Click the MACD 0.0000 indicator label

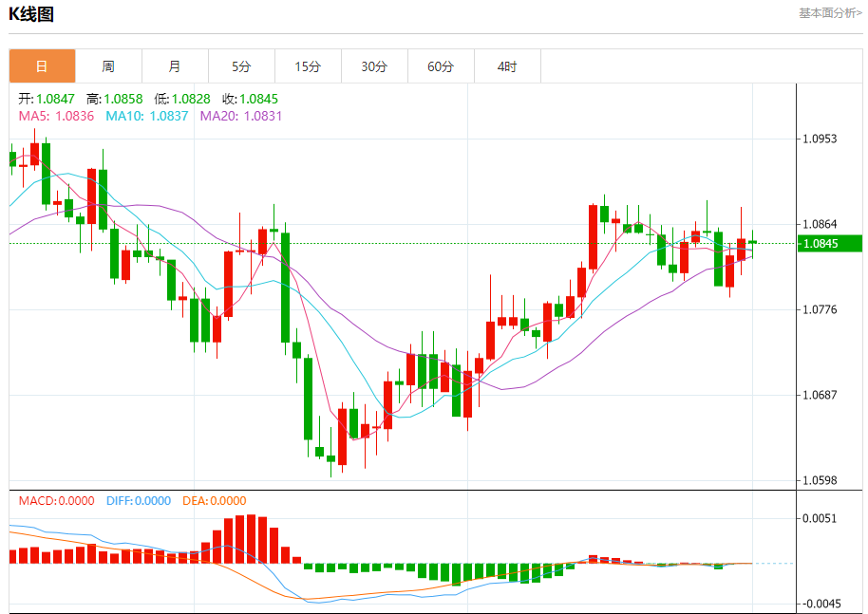[x=56, y=501]
